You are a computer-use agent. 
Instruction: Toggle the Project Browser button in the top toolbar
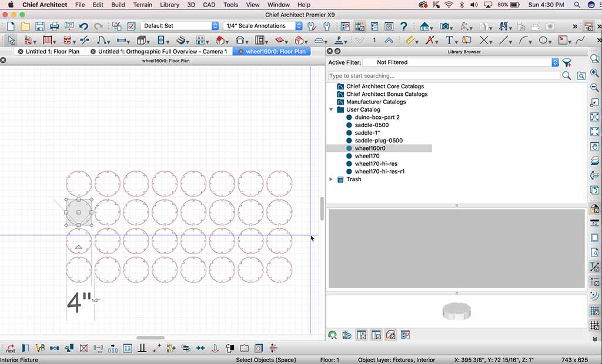coord(345,26)
